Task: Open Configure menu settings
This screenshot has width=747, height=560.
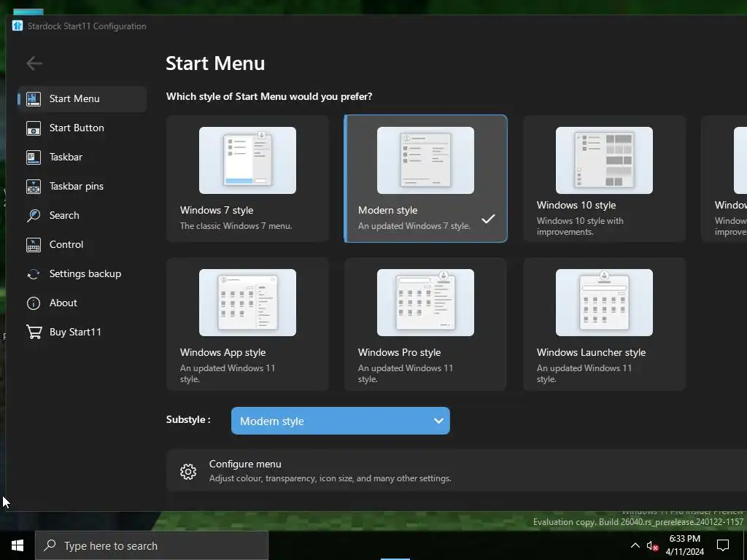Action: (457, 470)
